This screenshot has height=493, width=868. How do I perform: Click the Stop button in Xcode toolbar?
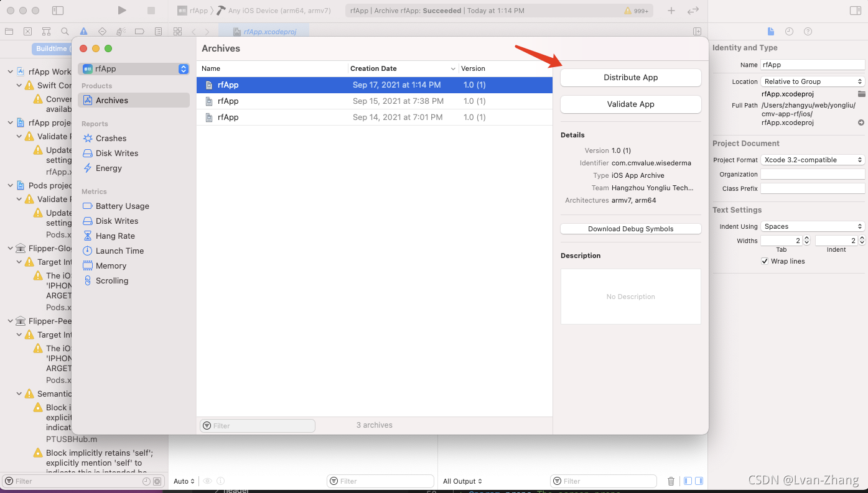(x=151, y=11)
